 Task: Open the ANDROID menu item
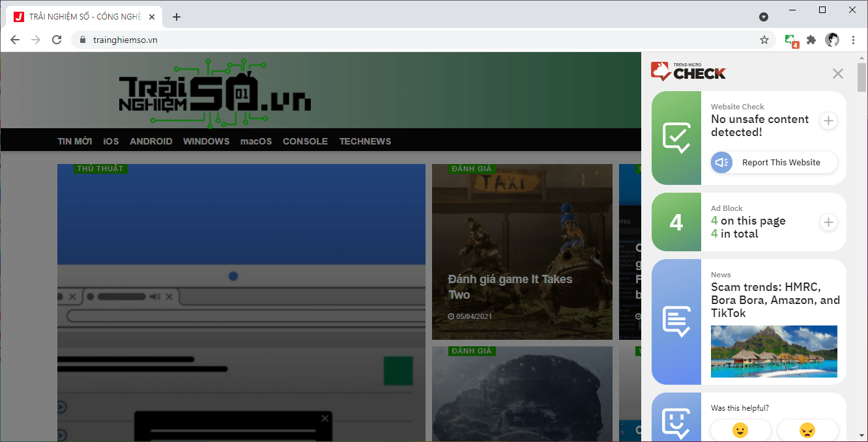151,141
